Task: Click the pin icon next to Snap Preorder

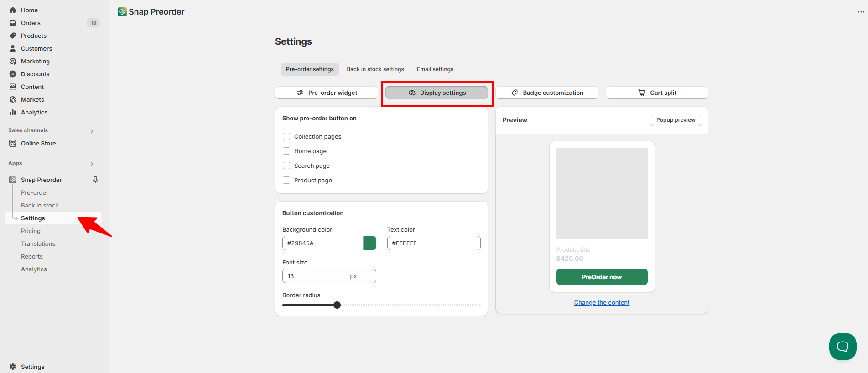Action: pos(95,180)
